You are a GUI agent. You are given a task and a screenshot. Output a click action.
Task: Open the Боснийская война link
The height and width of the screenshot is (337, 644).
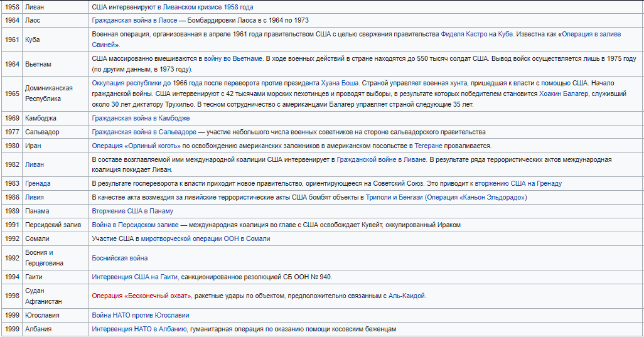120,258
